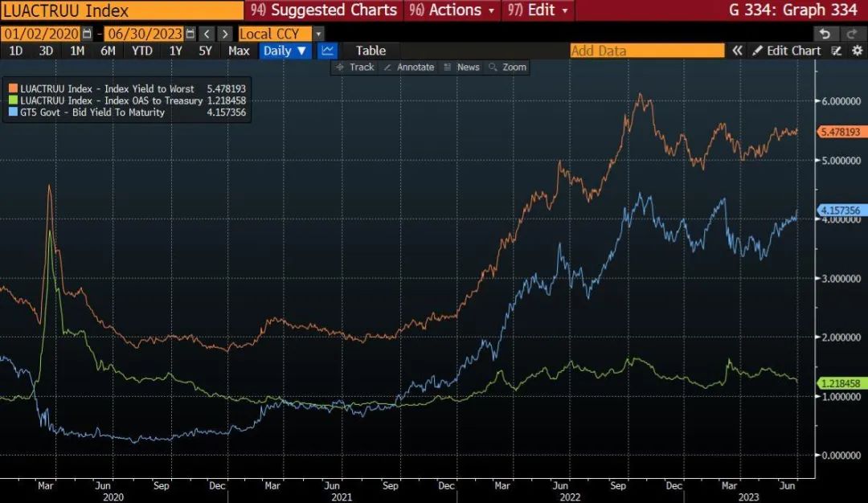The image size is (868, 503).
Task: Open the end date calendar picker
Action: (x=190, y=34)
